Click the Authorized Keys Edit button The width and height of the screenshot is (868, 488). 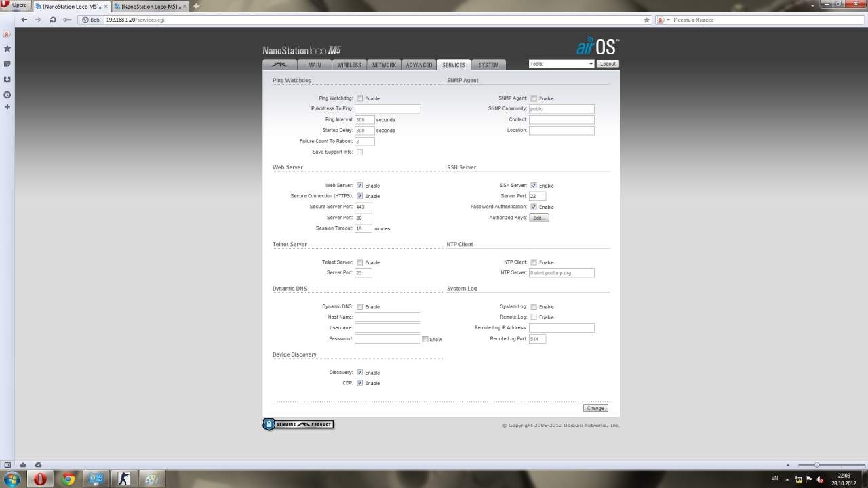click(x=538, y=218)
